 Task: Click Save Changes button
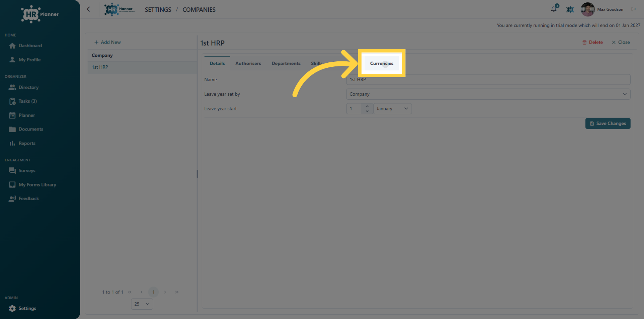coord(608,123)
